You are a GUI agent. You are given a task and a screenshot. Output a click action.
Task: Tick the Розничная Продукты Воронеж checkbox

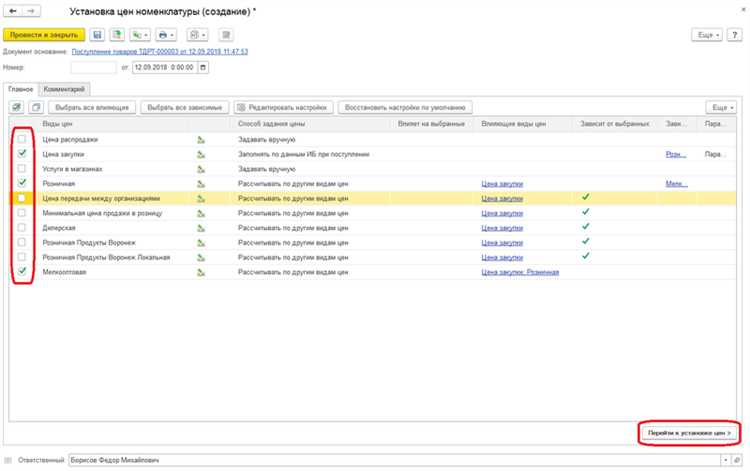[22, 242]
